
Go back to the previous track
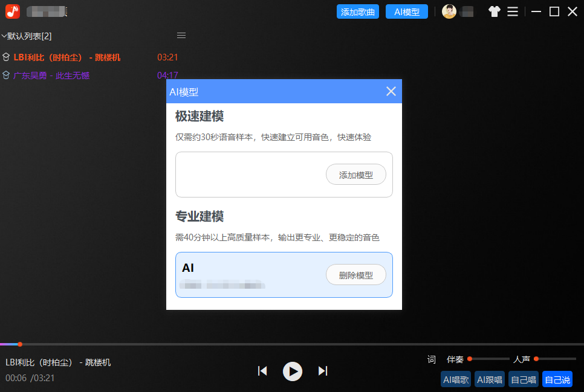point(262,371)
